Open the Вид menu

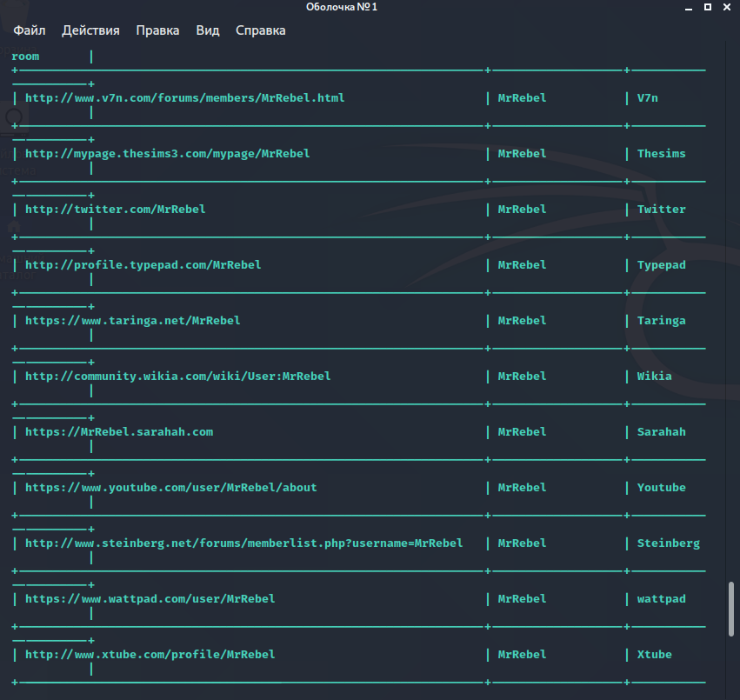click(x=208, y=30)
